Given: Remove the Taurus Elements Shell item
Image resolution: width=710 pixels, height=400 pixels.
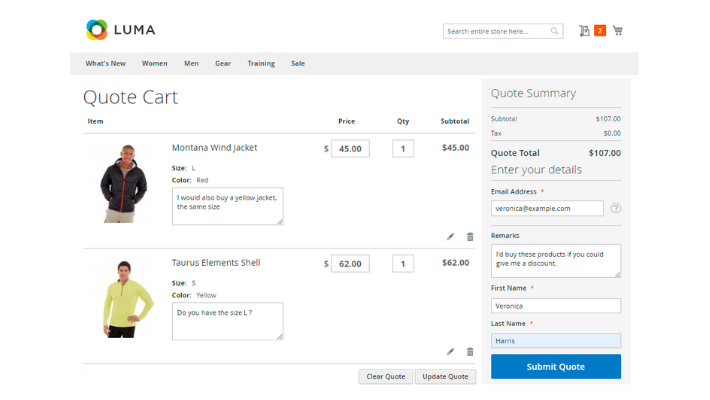Looking at the screenshot, I should [470, 352].
